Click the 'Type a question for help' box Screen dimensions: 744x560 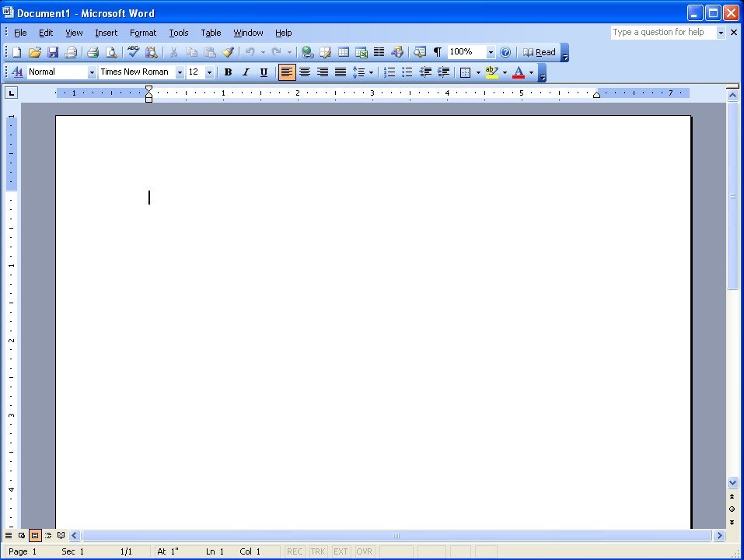pyautogui.click(x=662, y=33)
